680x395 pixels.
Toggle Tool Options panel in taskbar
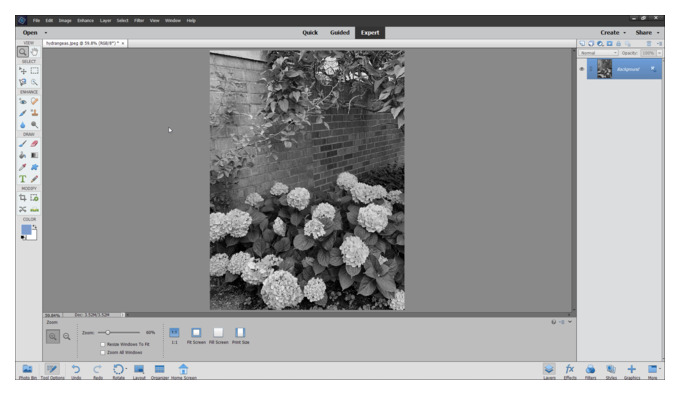point(52,372)
